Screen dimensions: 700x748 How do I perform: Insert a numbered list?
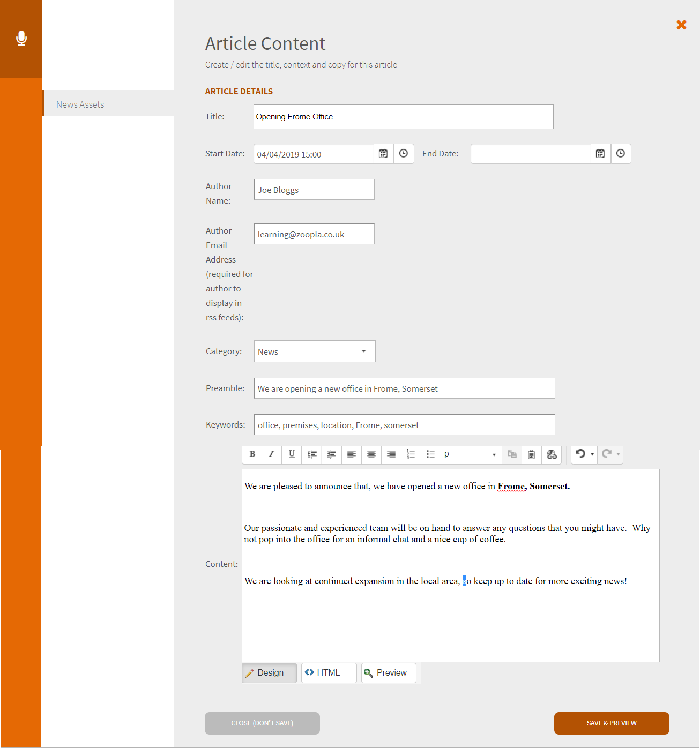411,454
